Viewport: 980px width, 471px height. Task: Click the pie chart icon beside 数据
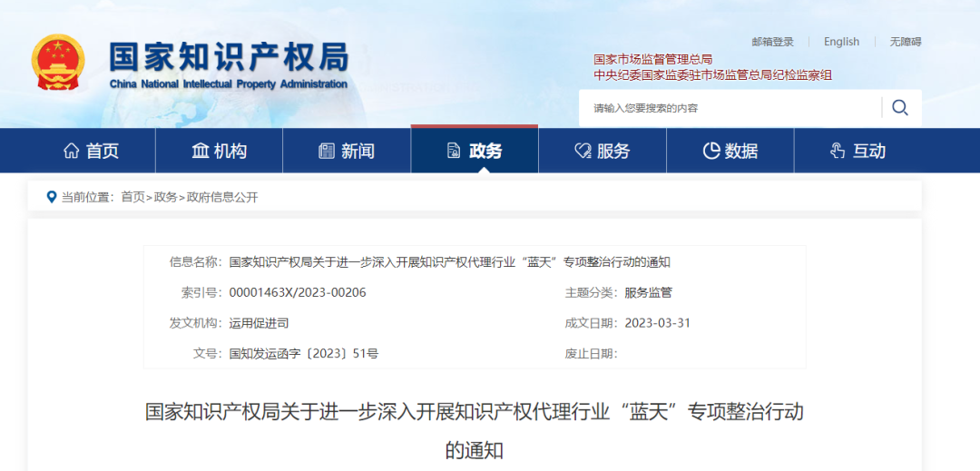click(x=711, y=151)
